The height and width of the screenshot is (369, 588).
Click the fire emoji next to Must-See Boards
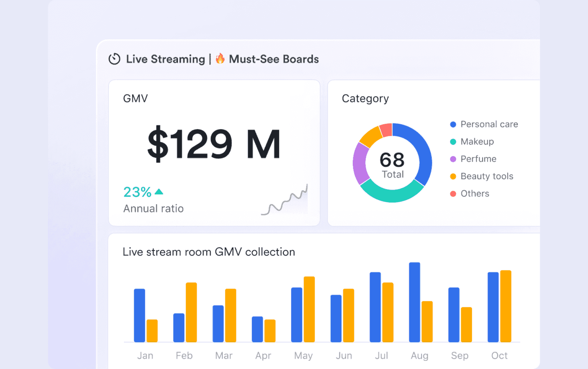point(220,58)
